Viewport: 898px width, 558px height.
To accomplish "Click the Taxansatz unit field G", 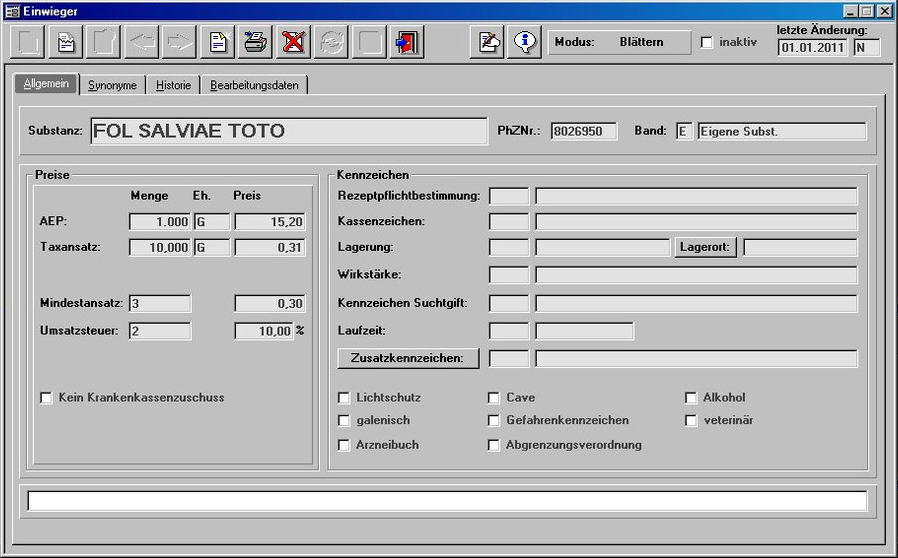I will pyautogui.click(x=212, y=247).
